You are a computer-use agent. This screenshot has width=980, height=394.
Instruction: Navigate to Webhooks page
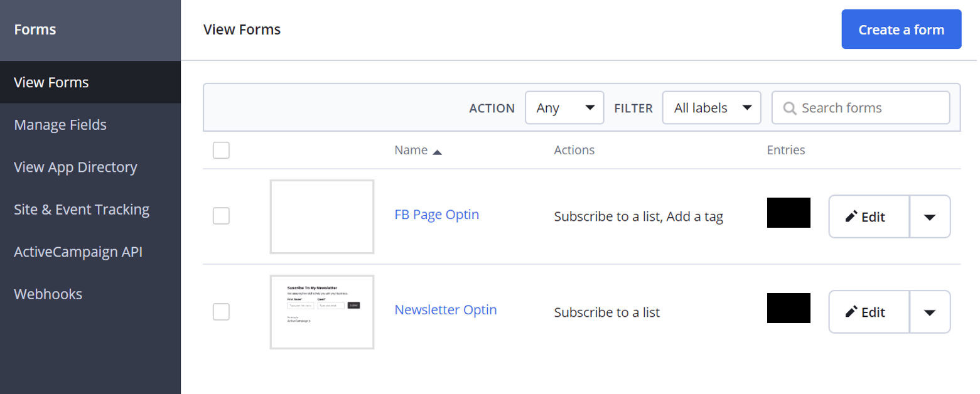click(48, 294)
